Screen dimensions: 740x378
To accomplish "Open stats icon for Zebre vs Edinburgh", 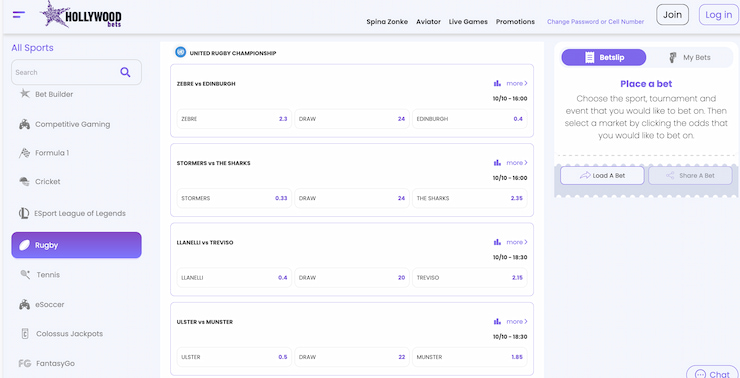I will (497, 83).
